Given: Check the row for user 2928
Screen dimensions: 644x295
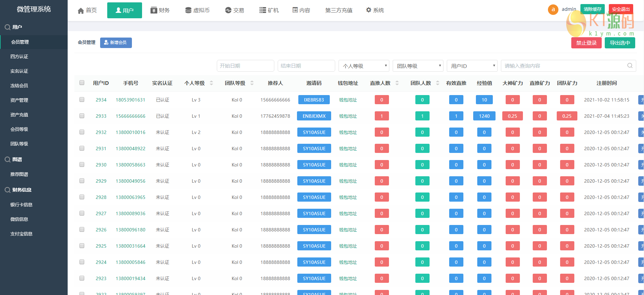Looking at the screenshot, I should click(82, 197).
